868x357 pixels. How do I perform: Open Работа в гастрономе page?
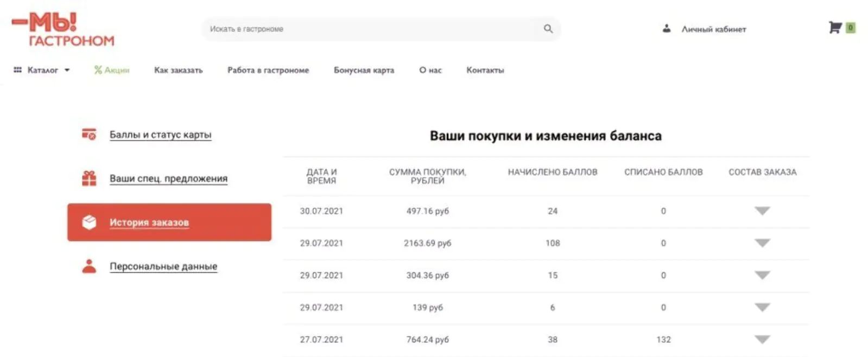pos(268,70)
